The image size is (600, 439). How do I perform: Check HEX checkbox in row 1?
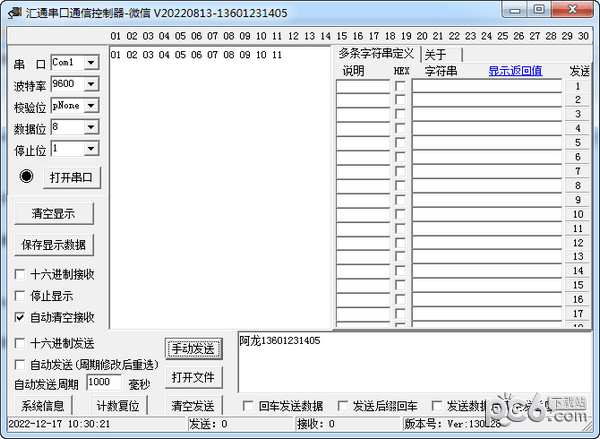click(400, 86)
